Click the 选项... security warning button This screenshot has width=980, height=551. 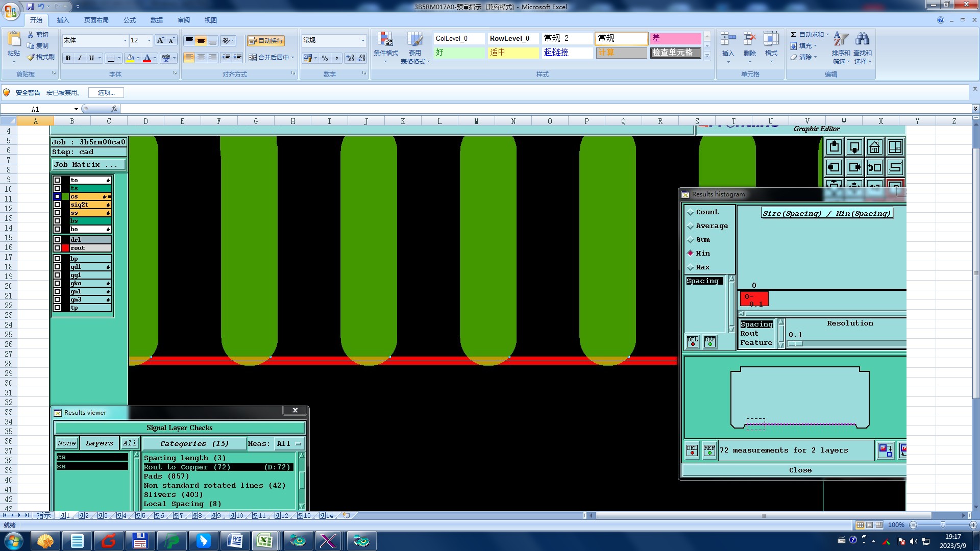[106, 92]
